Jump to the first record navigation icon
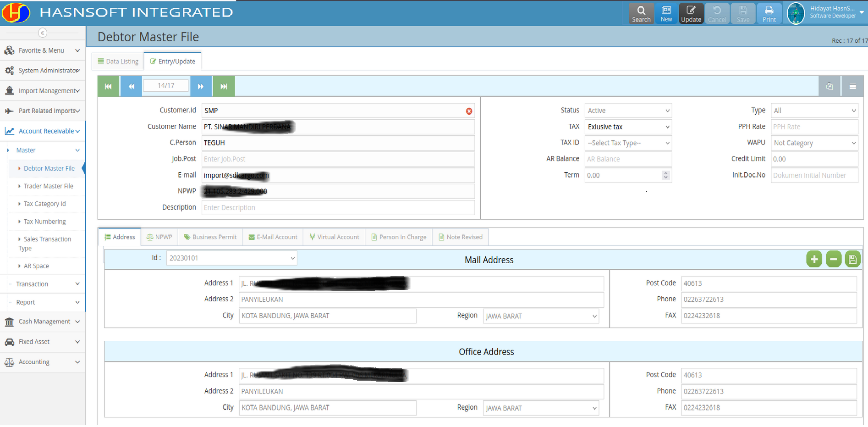This screenshot has width=868, height=427. (108, 86)
